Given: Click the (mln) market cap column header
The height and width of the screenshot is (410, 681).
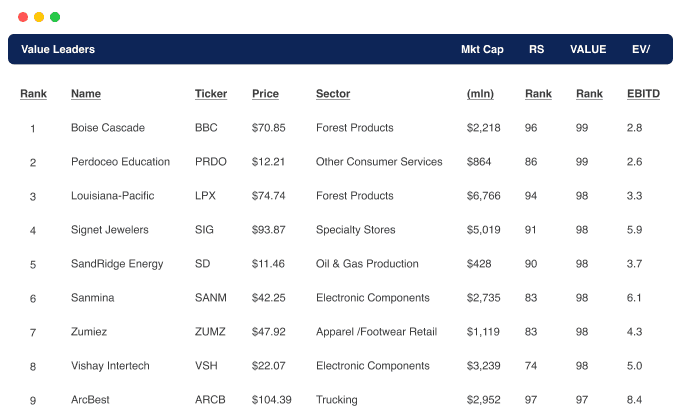Looking at the screenshot, I should click(x=480, y=94).
